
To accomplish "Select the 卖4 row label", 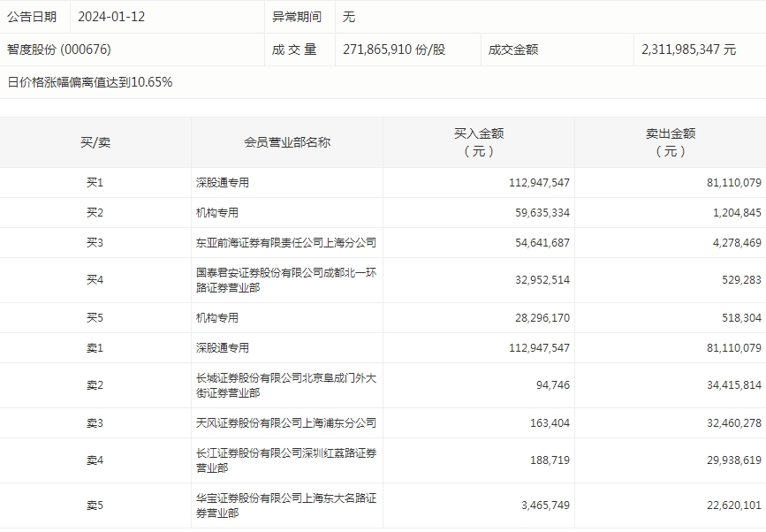I will pyautogui.click(x=95, y=460).
